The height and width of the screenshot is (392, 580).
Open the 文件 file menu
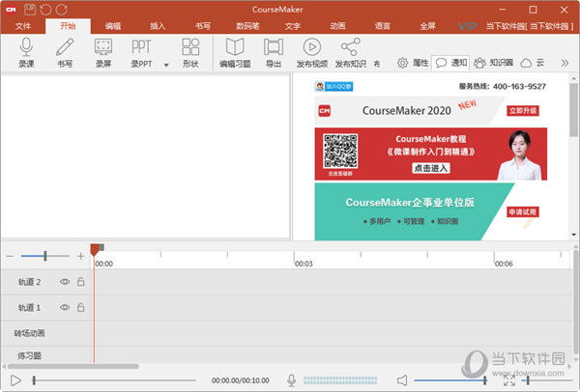pyautogui.click(x=24, y=26)
